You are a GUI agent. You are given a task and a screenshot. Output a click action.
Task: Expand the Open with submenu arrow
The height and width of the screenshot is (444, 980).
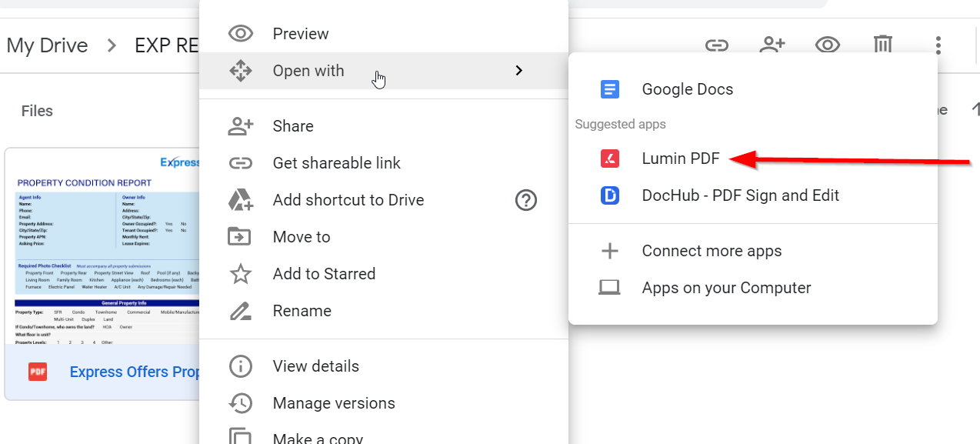519,71
